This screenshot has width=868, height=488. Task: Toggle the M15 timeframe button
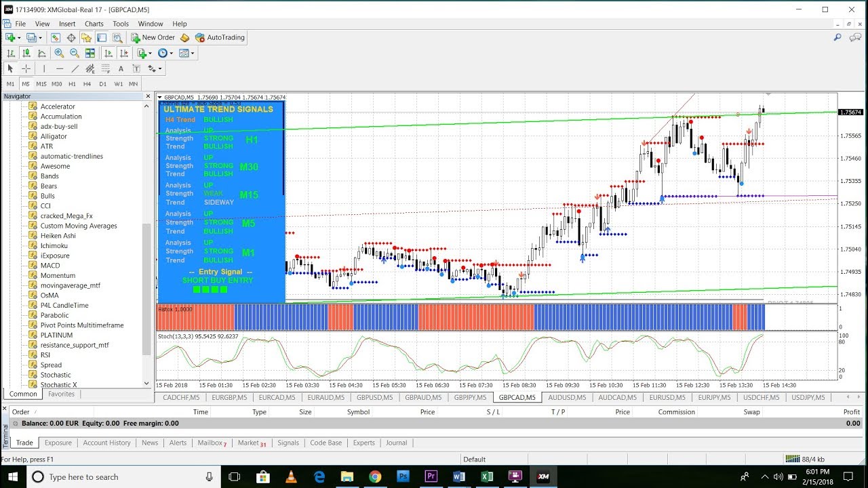click(41, 84)
